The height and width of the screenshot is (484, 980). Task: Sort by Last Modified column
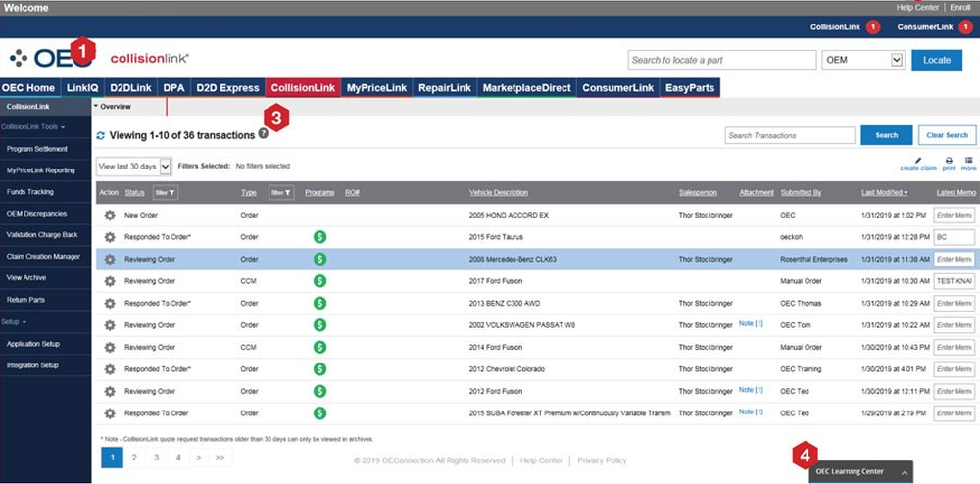pos(884,192)
